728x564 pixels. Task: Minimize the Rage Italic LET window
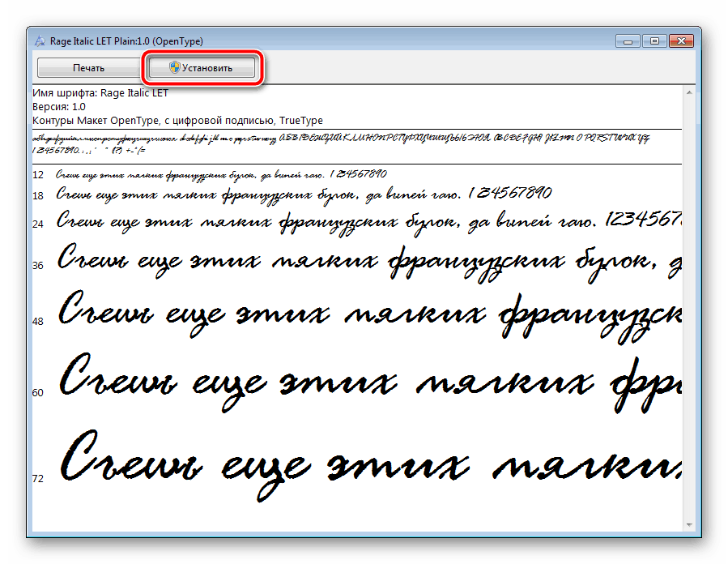click(x=628, y=41)
